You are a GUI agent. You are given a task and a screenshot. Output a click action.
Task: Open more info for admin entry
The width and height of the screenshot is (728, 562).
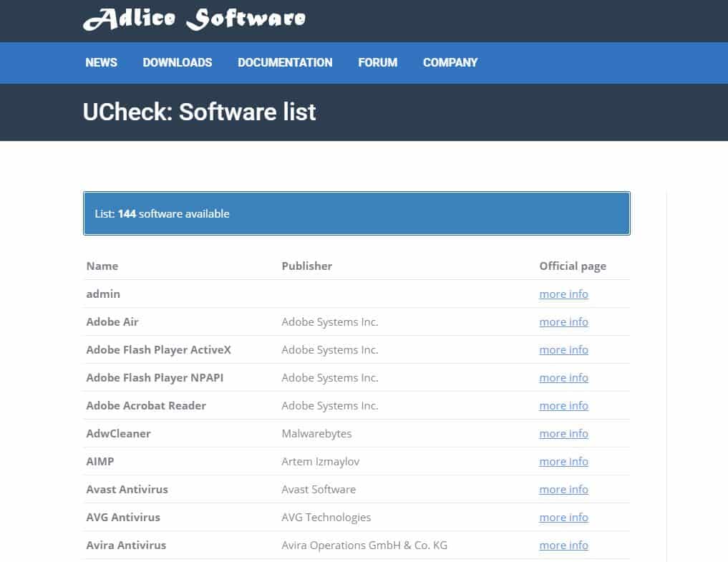[563, 294]
